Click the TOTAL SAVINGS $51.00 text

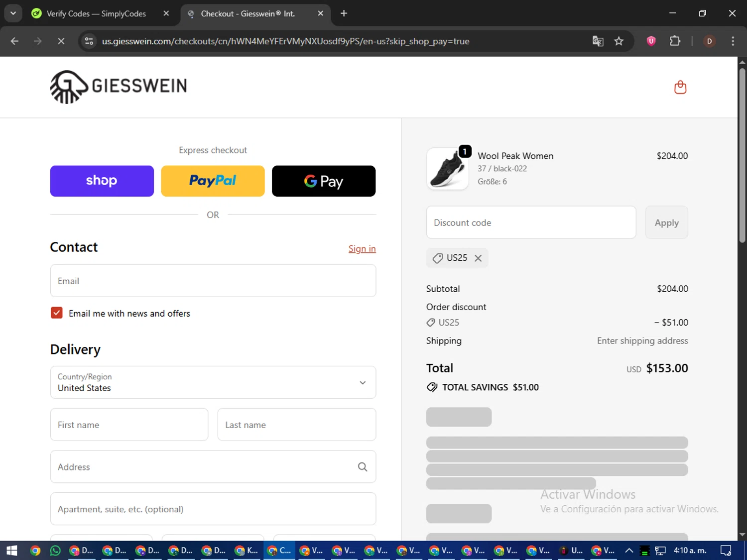click(x=490, y=387)
